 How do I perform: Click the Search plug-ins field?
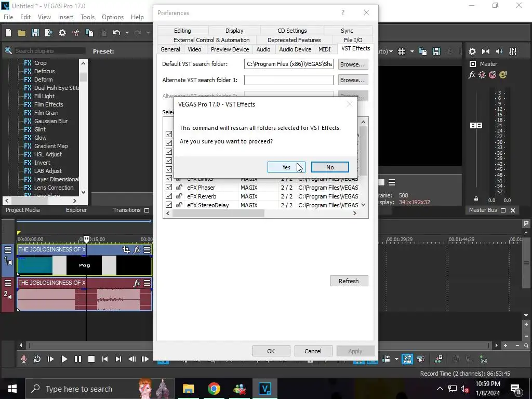coord(49,51)
